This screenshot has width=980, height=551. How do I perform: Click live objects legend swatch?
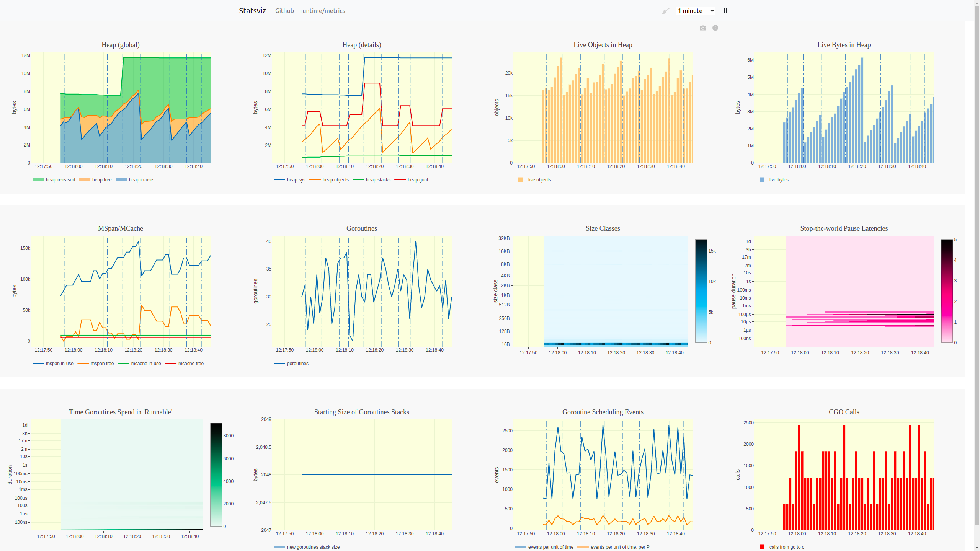(521, 180)
